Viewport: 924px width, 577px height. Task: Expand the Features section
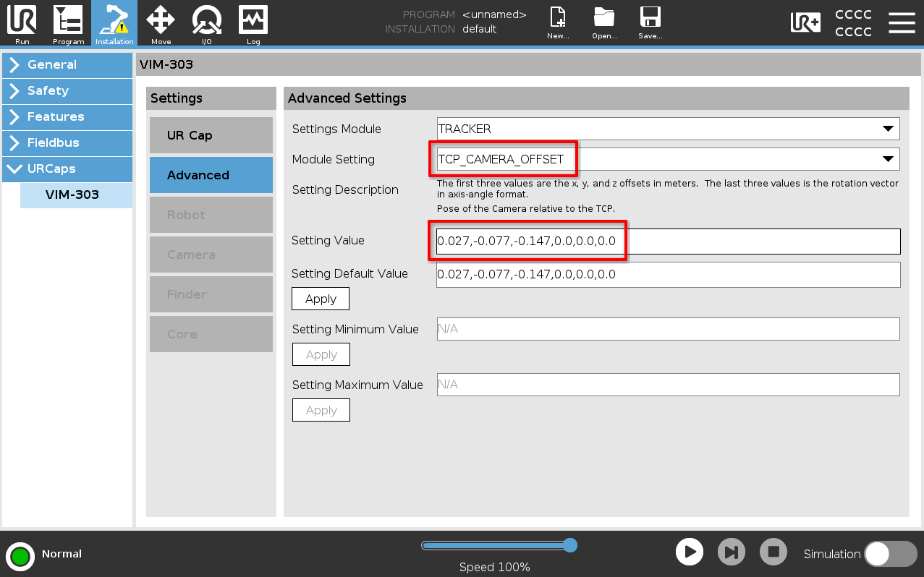click(x=67, y=117)
